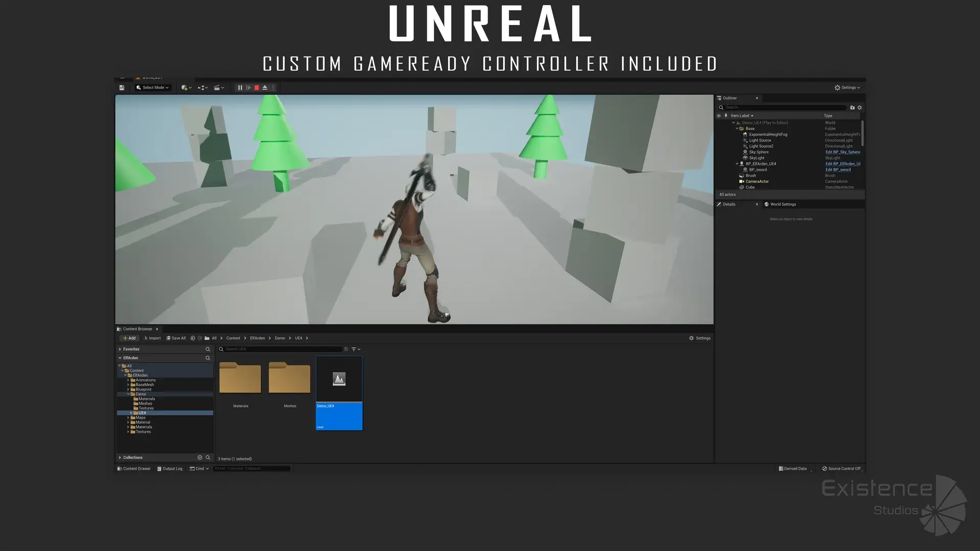Click the Import button

coord(152,338)
